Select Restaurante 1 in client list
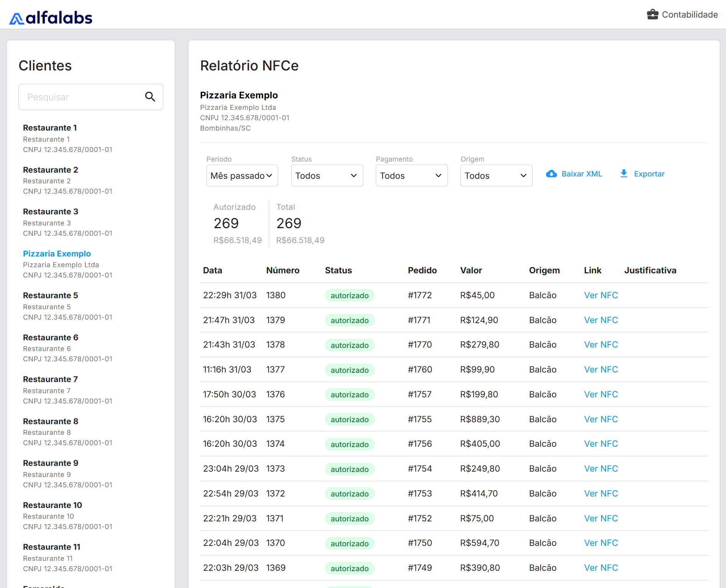726x588 pixels. click(50, 128)
